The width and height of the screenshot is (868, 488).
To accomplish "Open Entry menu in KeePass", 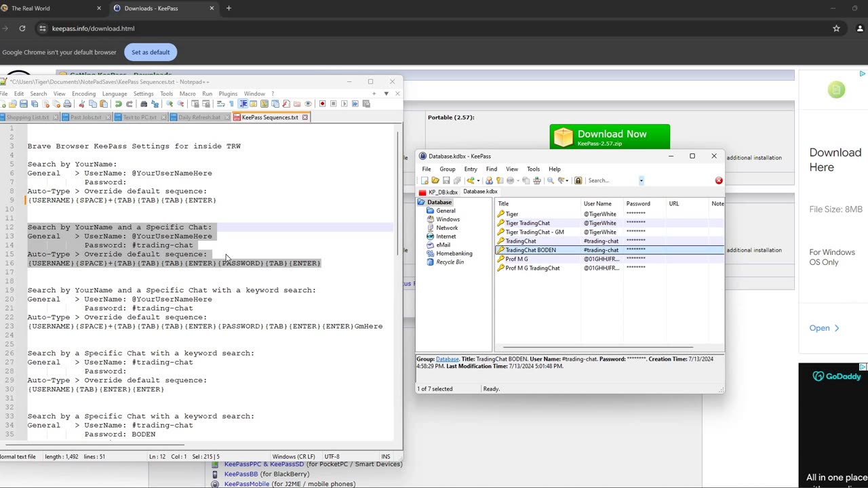I will (471, 169).
